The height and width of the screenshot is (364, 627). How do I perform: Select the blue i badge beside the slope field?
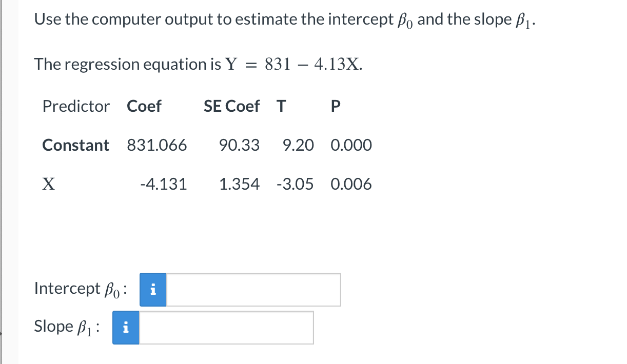coord(126,328)
